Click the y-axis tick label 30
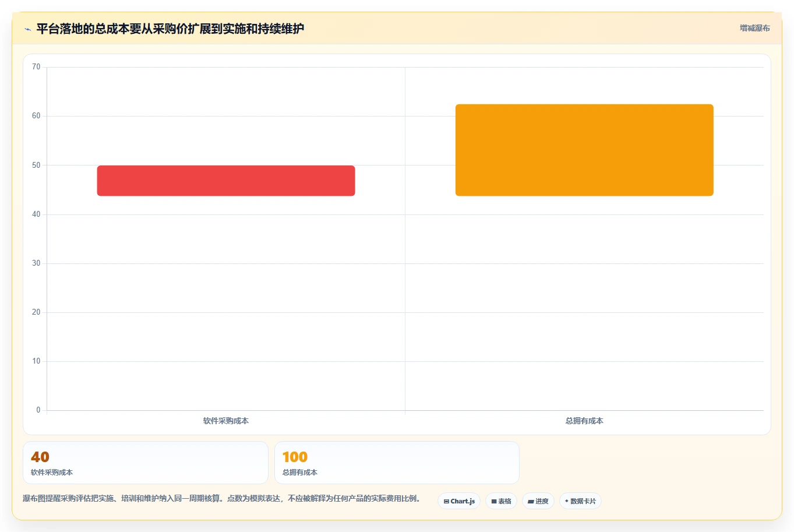794x532 pixels. (x=36, y=263)
